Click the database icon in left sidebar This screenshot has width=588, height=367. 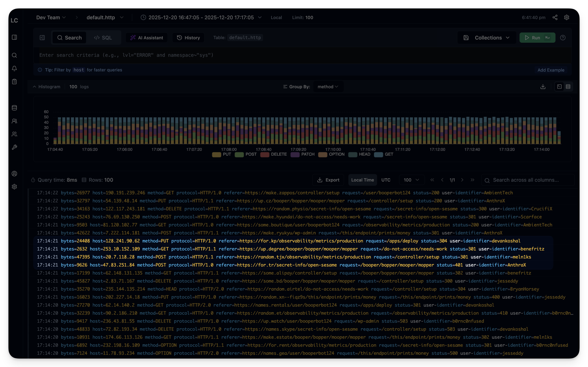[x=14, y=108]
